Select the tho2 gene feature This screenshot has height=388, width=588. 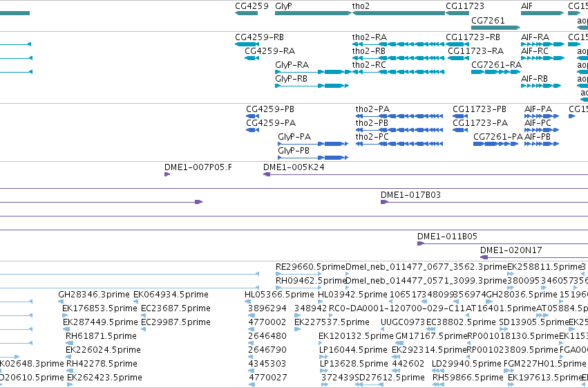coord(399,13)
